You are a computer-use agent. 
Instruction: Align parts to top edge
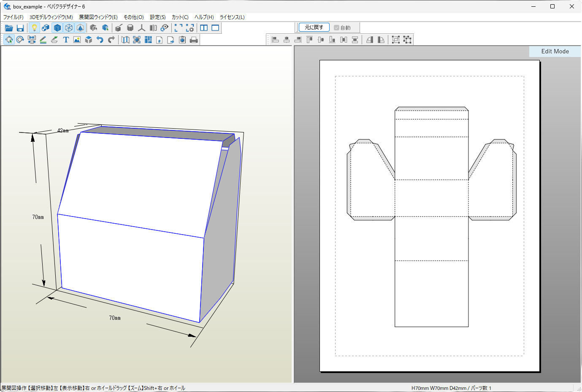click(x=309, y=40)
